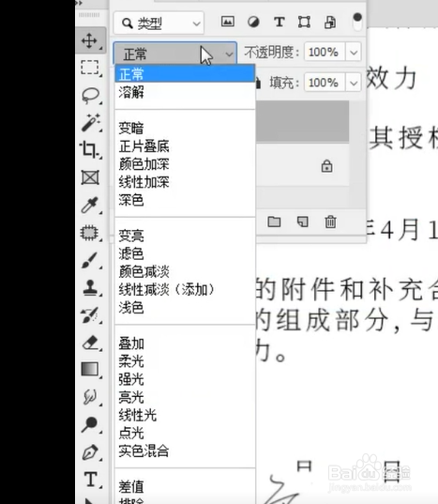Choose 变暗 blend mode
The width and height of the screenshot is (438, 504).
(185, 129)
